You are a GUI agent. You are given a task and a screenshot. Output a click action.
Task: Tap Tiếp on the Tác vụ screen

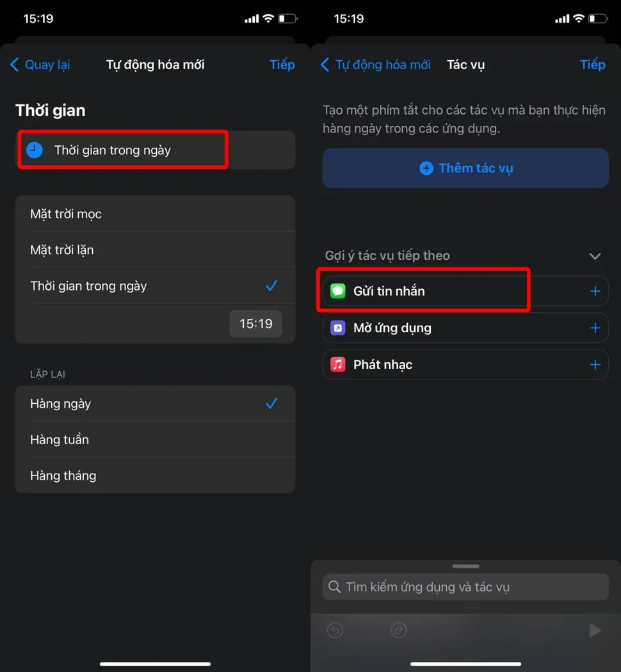pos(592,65)
